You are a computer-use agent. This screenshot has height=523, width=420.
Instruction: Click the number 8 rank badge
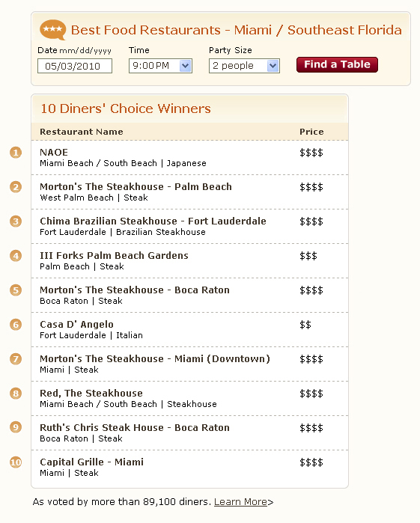pos(16,394)
